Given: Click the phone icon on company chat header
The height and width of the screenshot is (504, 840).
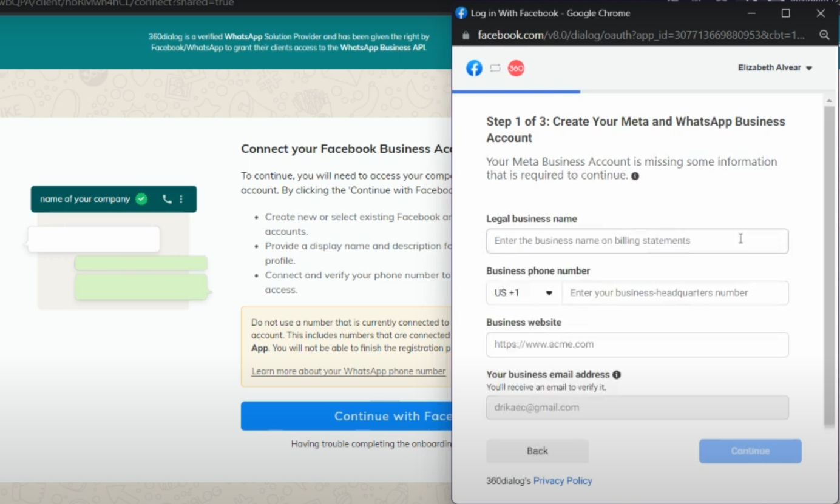Looking at the screenshot, I should tap(167, 199).
